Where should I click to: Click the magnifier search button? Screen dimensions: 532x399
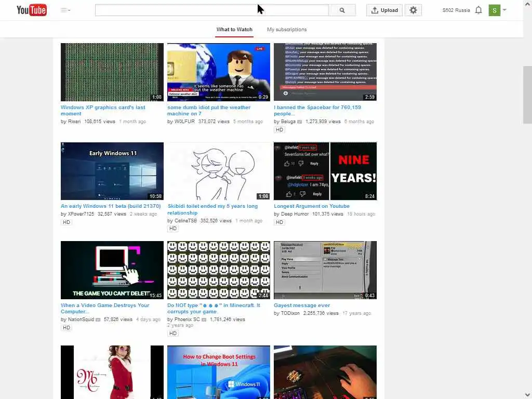coord(342,10)
